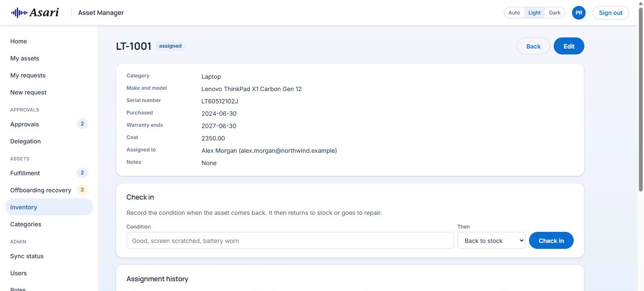Screen dimensions: 644x291
Task: Click the Assignment history heading
Action: (x=157, y=279)
